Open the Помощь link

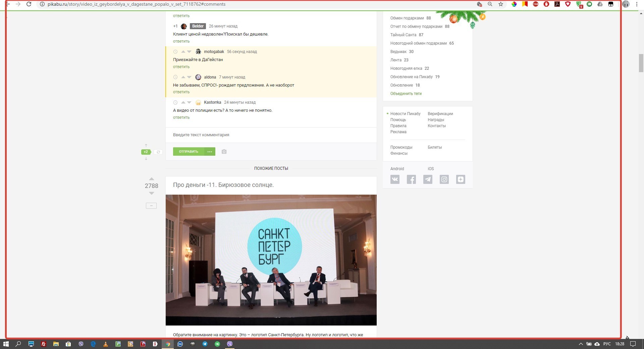coord(398,120)
